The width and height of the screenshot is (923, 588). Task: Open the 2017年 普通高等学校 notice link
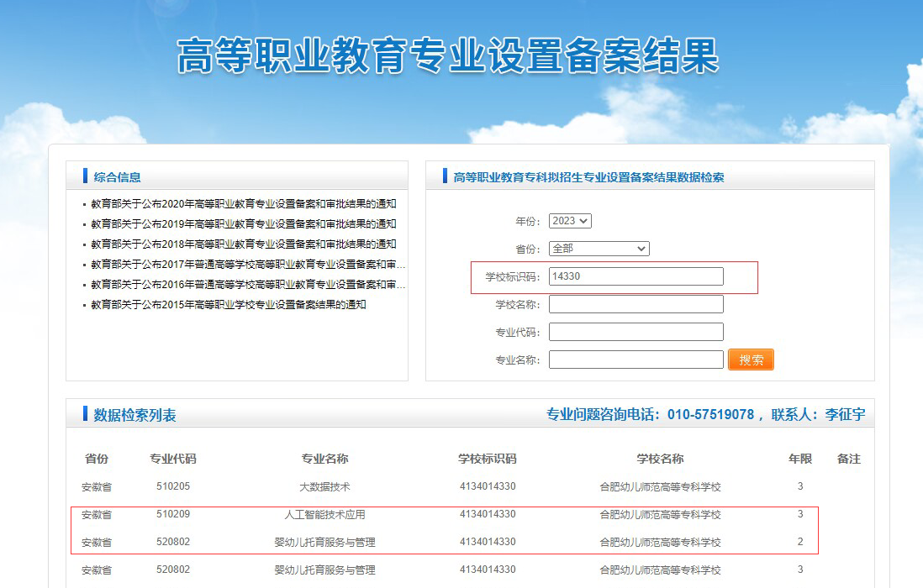[x=248, y=265]
